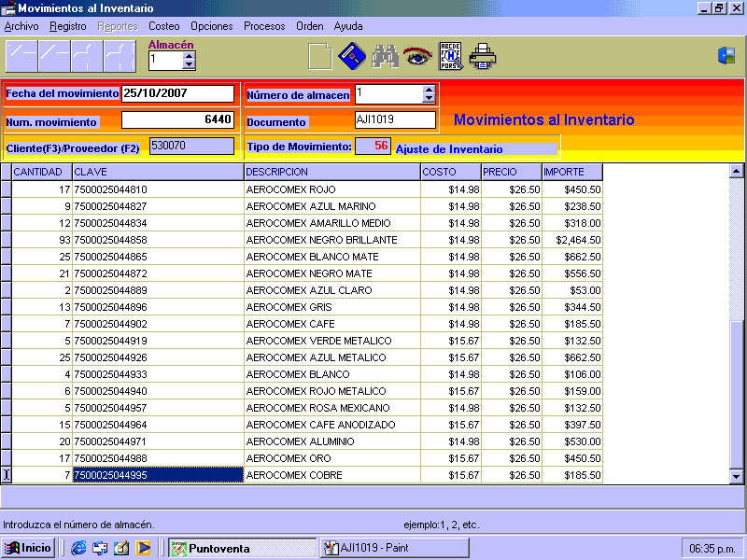Click the Documento field showing AJI1019
Viewport: 747px width, 560px height.
(395, 119)
